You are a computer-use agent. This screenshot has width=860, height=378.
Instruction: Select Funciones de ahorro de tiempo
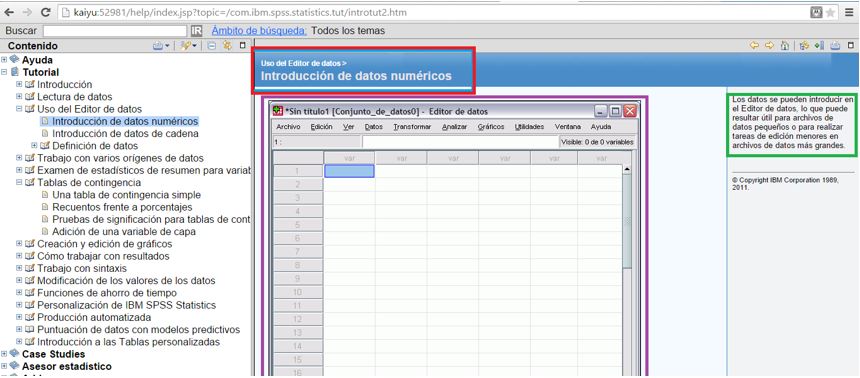[107, 293]
